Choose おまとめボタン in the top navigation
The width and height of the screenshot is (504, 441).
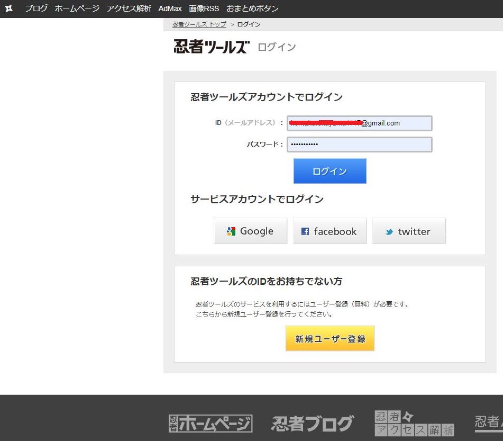252,8
